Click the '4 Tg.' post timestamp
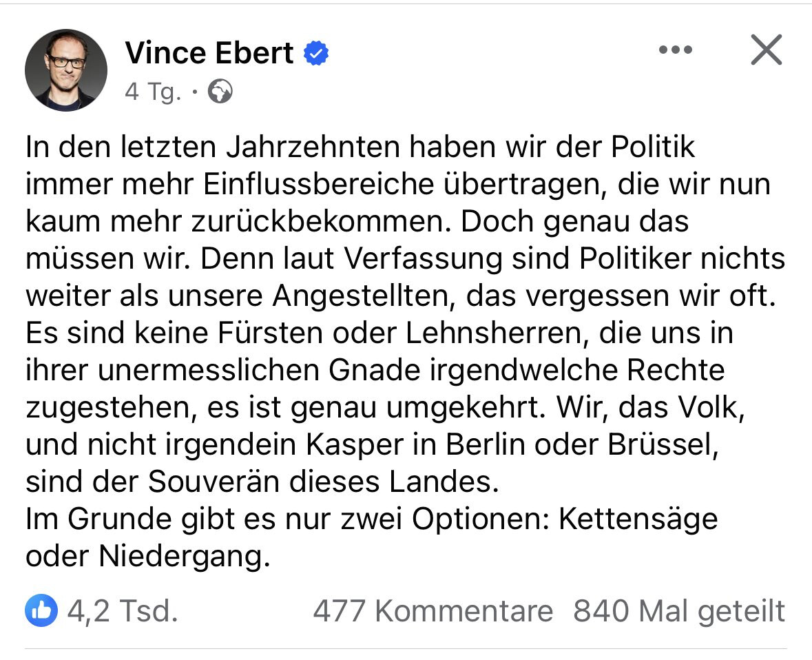The height and width of the screenshot is (660, 812). [x=152, y=91]
